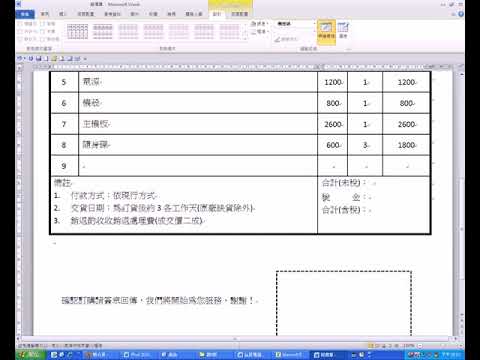Click the quantity cell showing 3
Viewport: 480px width, 360px height.
(365, 145)
